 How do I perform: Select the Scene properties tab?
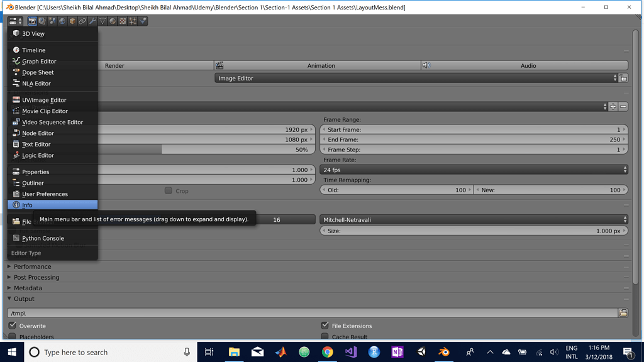(52, 21)
